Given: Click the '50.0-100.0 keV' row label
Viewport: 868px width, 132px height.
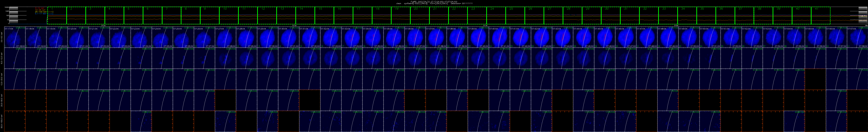Looking at the screenshot, I should (x=2, y=121).
